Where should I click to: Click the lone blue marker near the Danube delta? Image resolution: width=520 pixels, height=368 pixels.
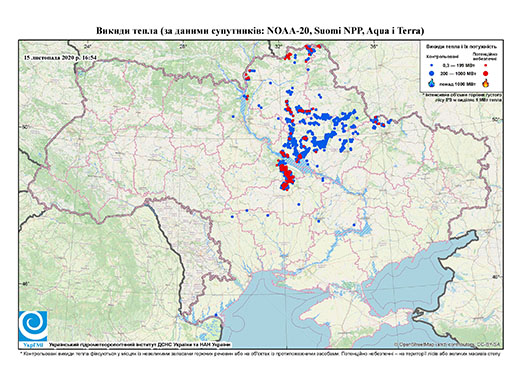[216, 315]
